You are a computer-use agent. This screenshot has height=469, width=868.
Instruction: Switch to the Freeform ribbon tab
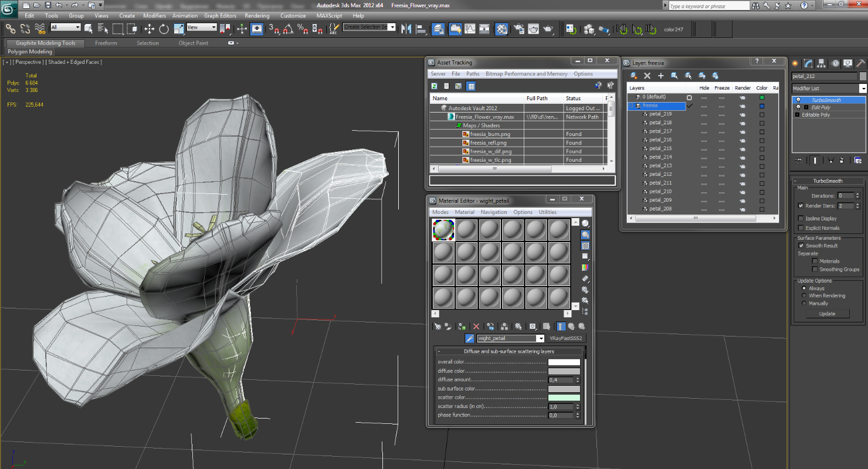click(x=106, y=43)
